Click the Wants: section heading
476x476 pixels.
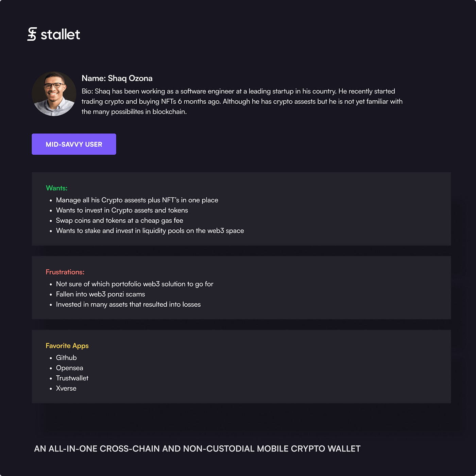click(x=57, y=188)
